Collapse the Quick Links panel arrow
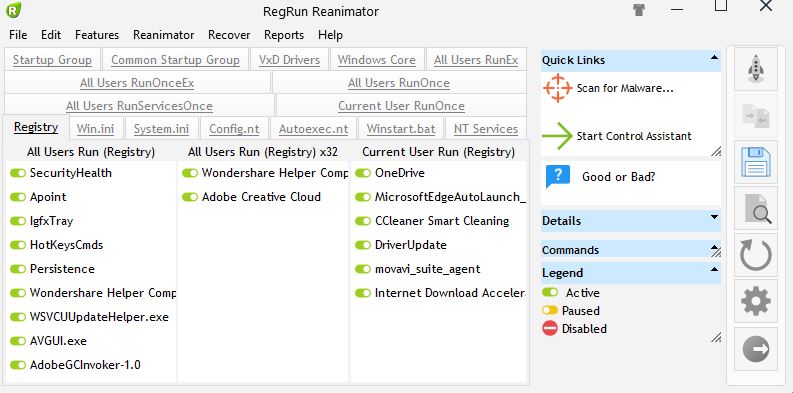 [714, 58]
